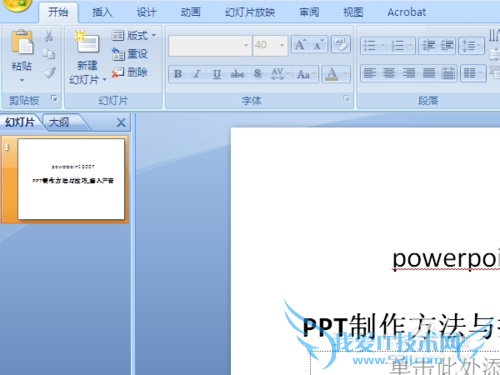Click 重设 to reset the slide

(x=130, y=54)
